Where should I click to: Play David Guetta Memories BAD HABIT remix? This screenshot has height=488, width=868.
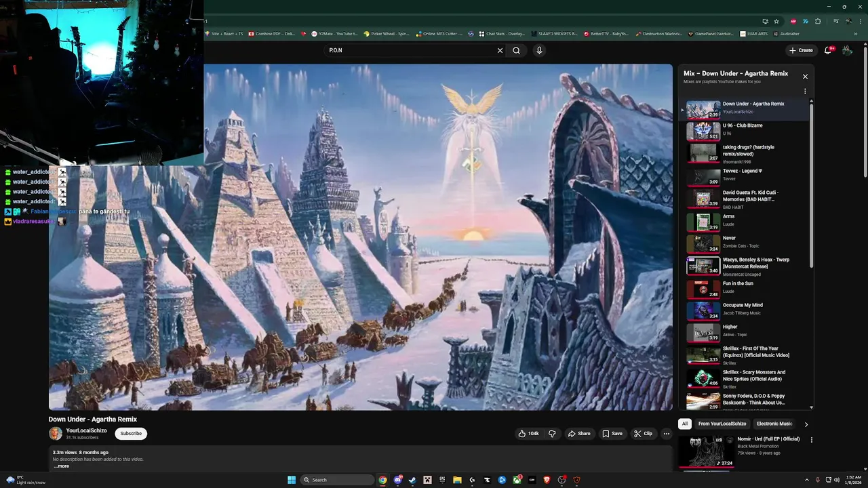[745, 199]
